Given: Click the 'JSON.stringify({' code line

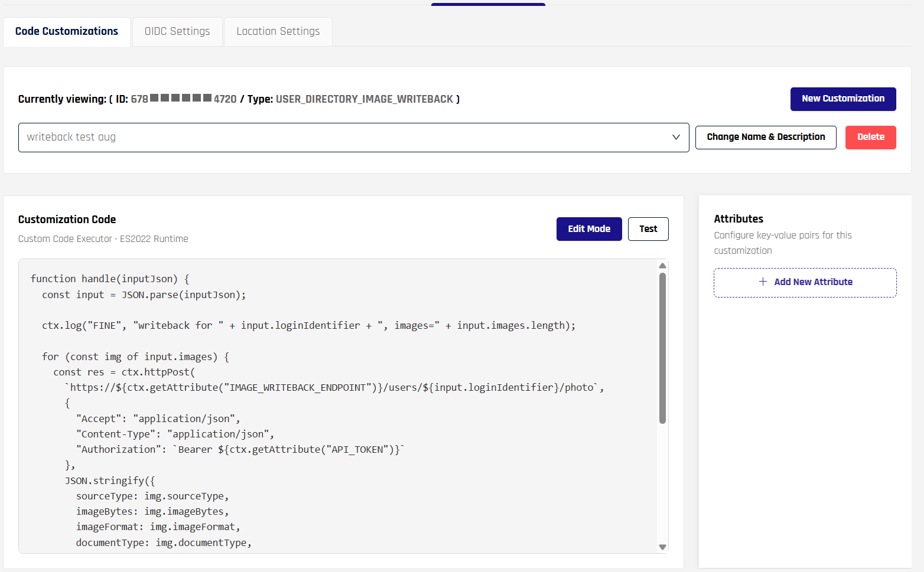Looking at the screenshot, I should pyautogui.click(x=110, y=481).
